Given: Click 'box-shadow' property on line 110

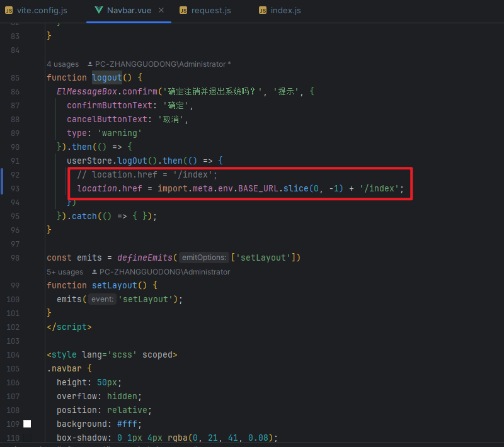Looking at the screenshot, I should point(82,438).
